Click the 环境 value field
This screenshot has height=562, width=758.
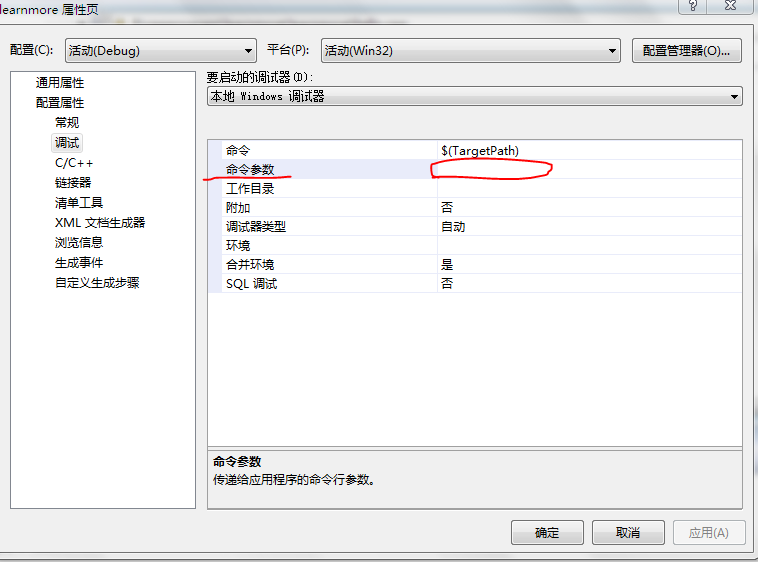(590, 245)
